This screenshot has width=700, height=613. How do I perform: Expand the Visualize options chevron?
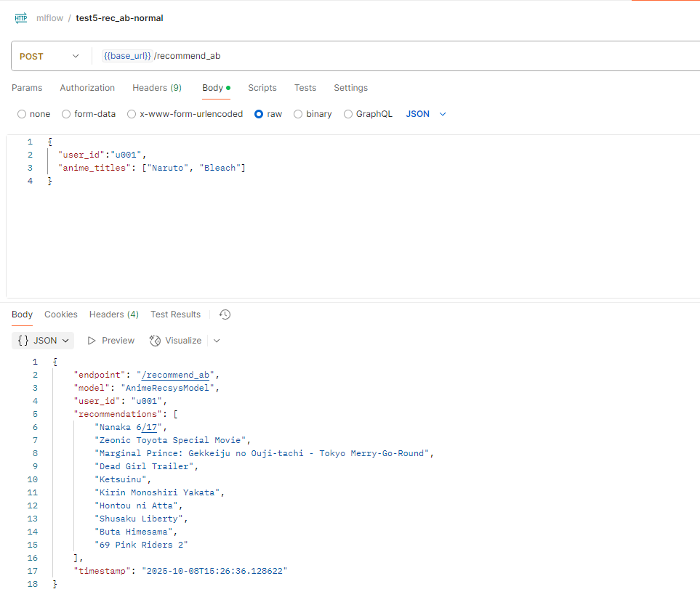[217, 341]
